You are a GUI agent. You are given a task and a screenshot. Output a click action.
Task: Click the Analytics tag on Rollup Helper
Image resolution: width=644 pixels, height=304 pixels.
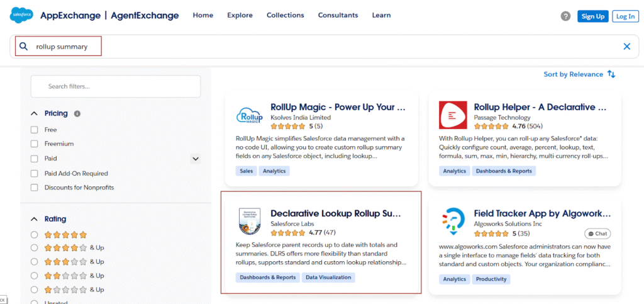[454, 171]
